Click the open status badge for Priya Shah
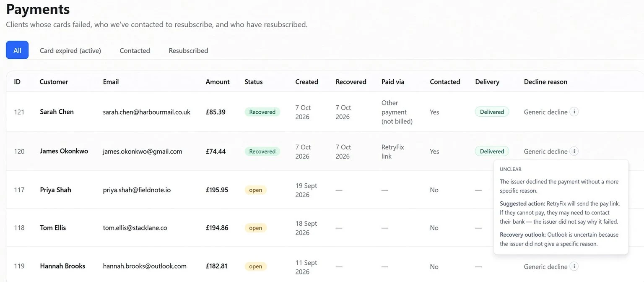 255,190
